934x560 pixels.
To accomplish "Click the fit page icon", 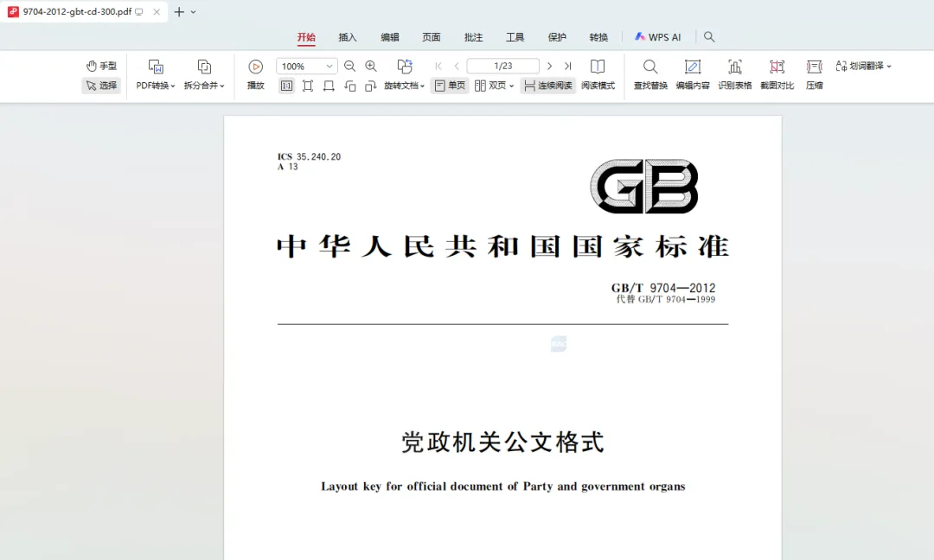I will [307, 86].
